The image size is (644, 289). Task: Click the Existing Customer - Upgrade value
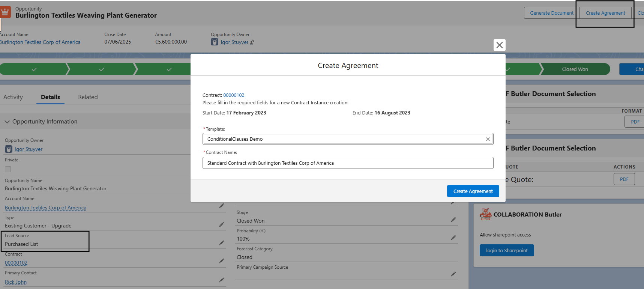[38, 226]
